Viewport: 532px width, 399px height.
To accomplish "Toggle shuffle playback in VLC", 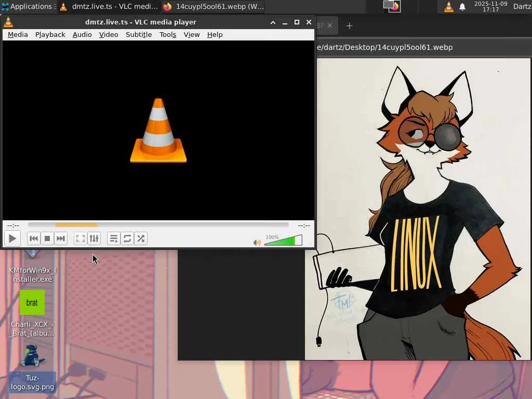I will click(141, 238).
